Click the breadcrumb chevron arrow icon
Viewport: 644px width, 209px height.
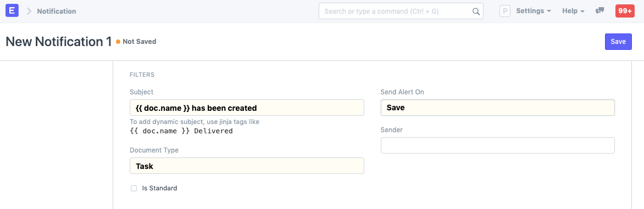tap(29, 11)
